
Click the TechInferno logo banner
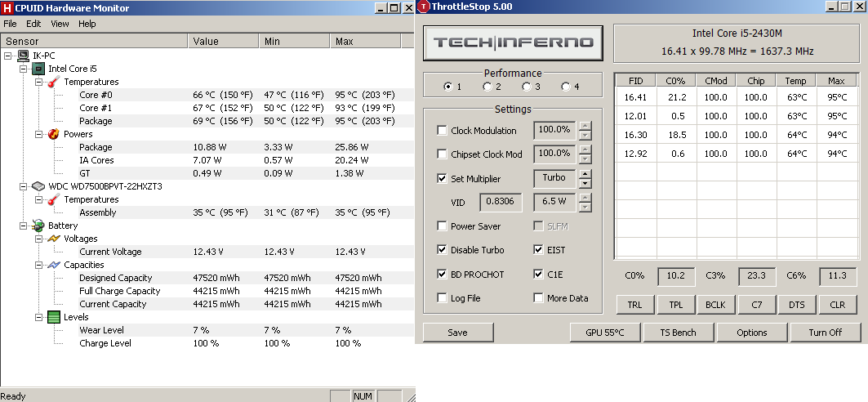click(513, 42)
